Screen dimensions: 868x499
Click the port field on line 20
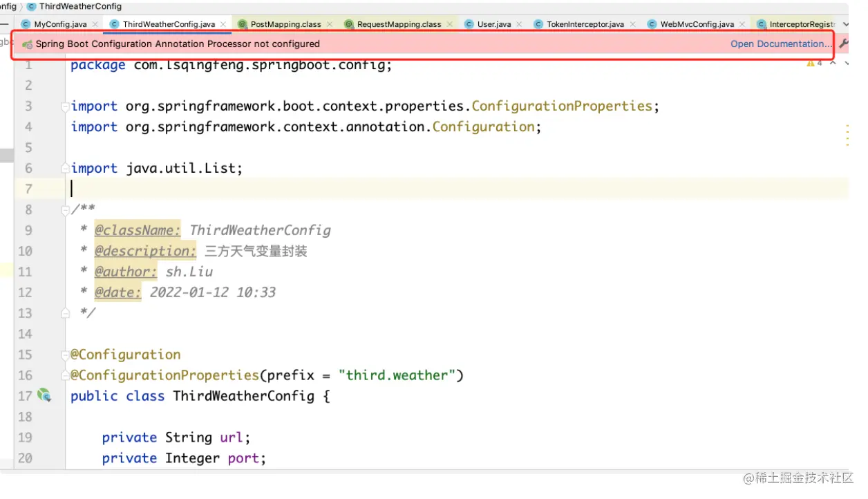click(x=243, y=458)
